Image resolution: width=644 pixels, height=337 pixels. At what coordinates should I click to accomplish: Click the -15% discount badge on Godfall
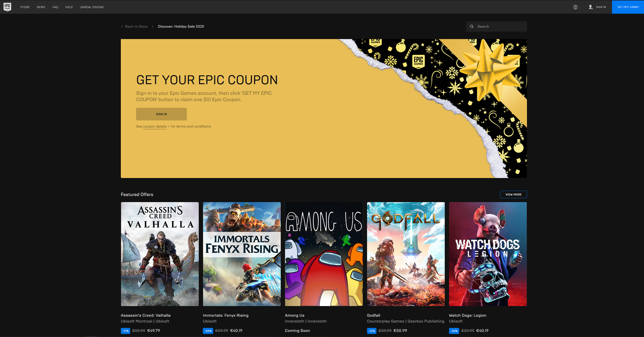pos(372,331)
